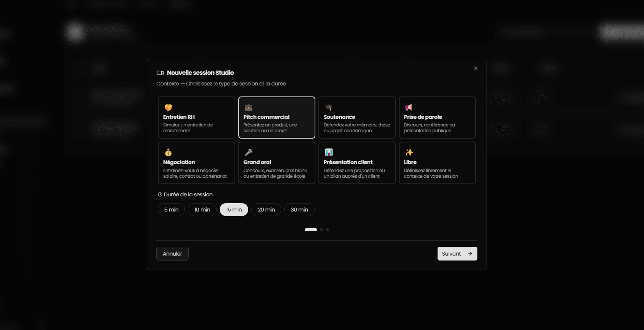The width and height of the screenshot is (644, 330).
Task: Click the clock icon next to Durée de la session
Action: pyautogui.click(x=160, y=194)
